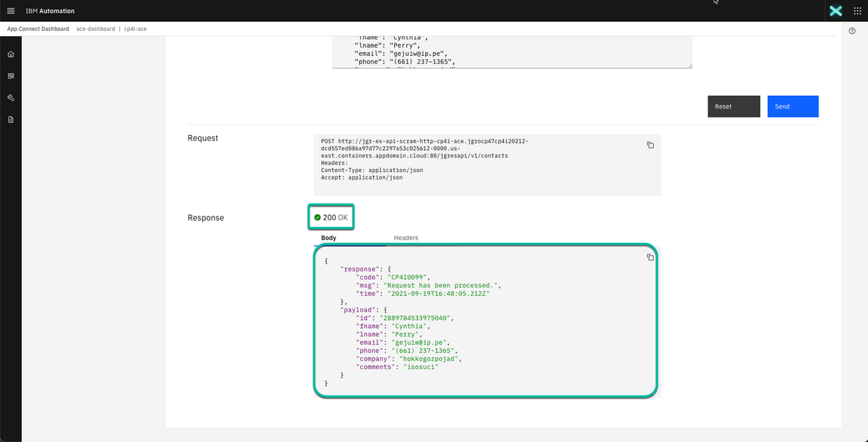Click the help question-mark icon

[851, 31]
